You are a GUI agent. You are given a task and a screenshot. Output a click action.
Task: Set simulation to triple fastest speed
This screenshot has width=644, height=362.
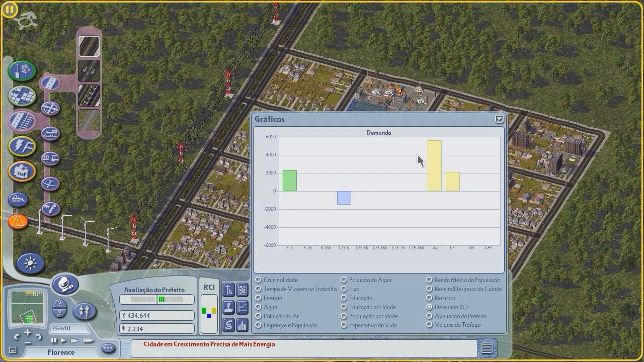coord(89,340)
